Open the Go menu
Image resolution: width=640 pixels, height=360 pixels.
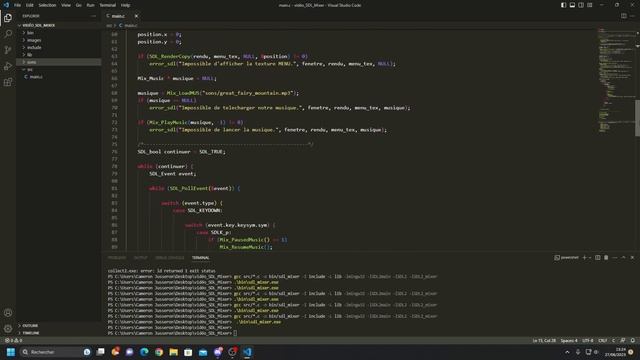click(x=78, y=5)
